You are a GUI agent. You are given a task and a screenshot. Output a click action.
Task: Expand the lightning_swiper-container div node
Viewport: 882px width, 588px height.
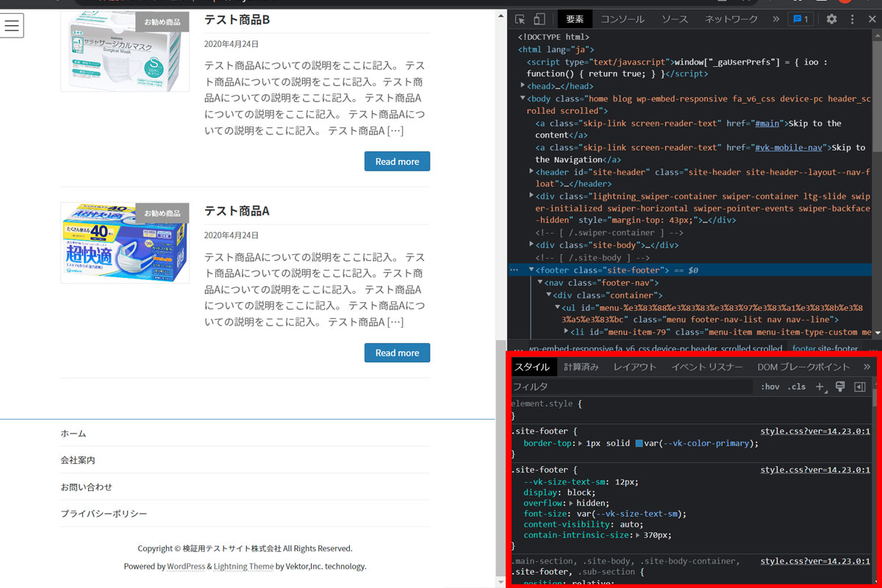[x=531, y=196]
